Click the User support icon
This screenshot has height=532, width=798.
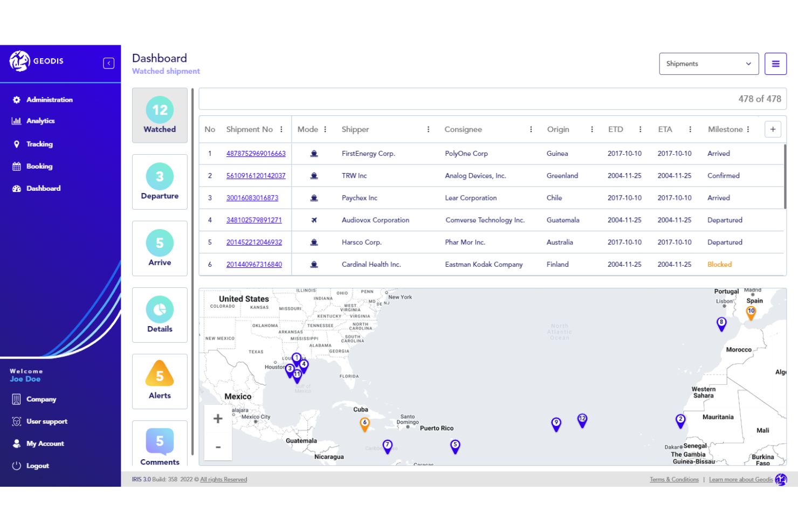17,422
